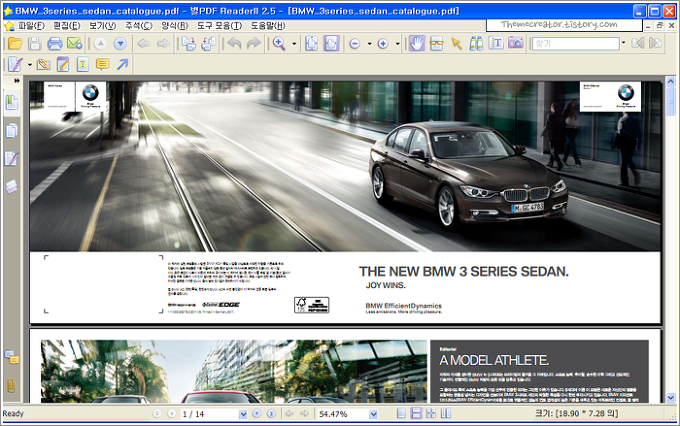Open the 보기(V) menu
Image resolution: width=680 pixels, height=426 pixels.
coord(103,26)
